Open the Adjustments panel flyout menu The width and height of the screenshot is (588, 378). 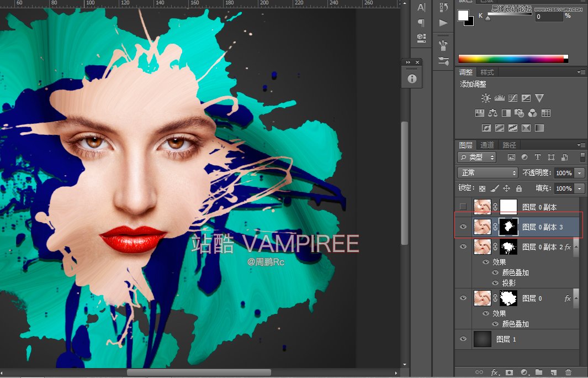pos(581,72)
